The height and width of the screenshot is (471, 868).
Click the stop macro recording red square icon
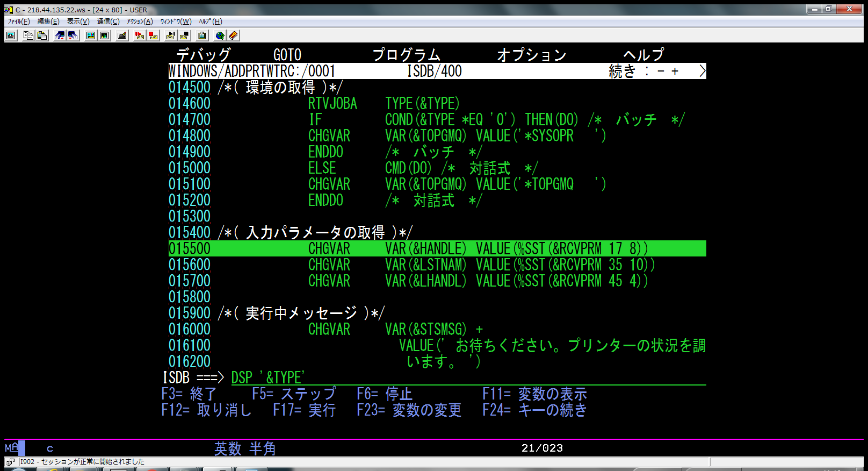[154, 35]
